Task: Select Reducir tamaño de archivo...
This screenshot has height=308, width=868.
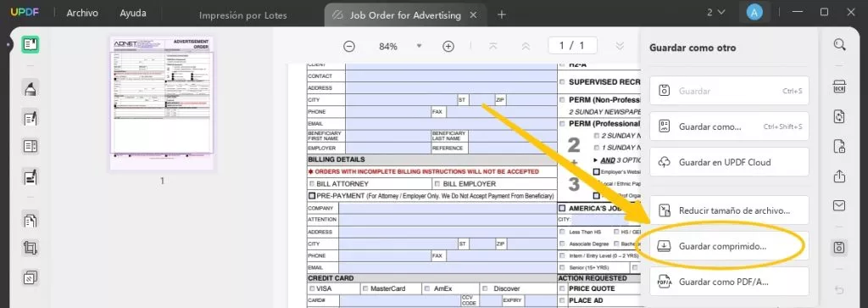Action: [729, 210]
